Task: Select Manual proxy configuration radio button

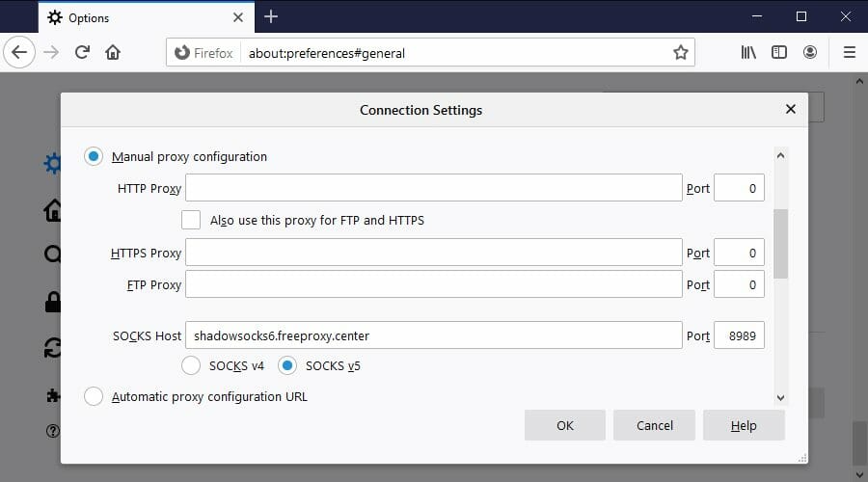Action: click(94, 156)
